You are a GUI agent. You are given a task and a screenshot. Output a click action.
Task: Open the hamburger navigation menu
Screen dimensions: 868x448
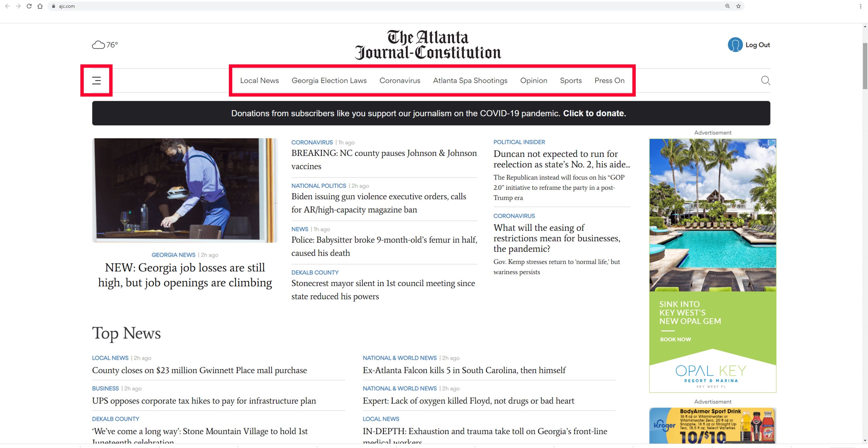click(96, 81)
